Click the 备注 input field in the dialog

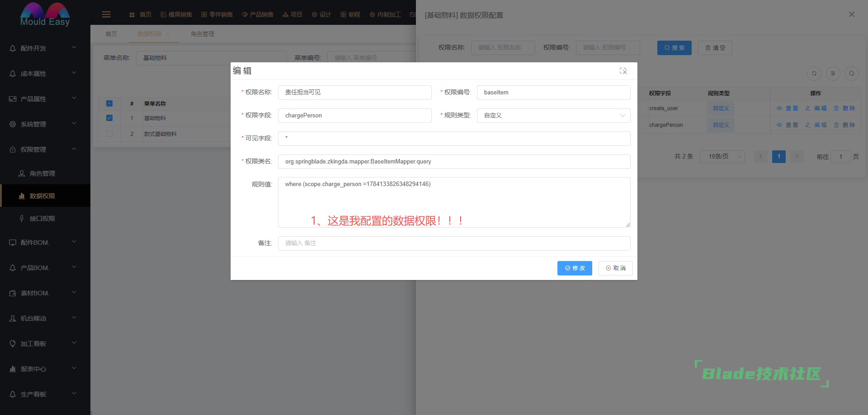point(454,243)
